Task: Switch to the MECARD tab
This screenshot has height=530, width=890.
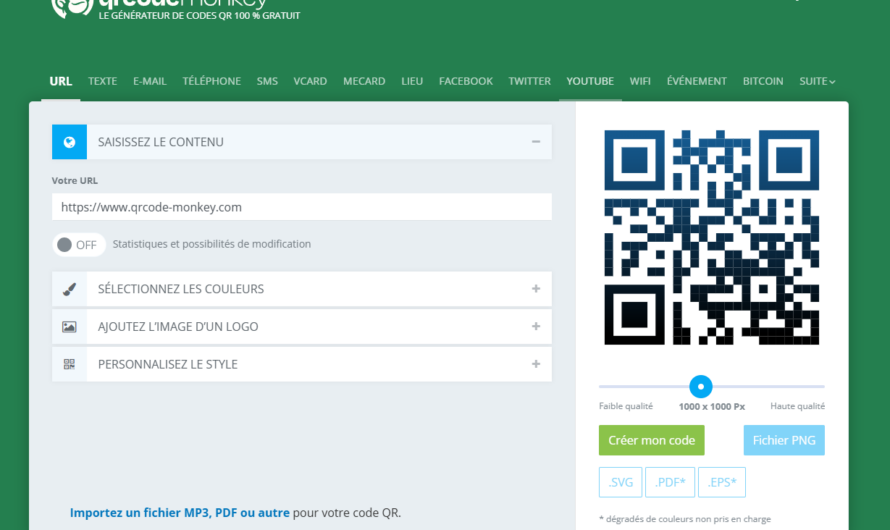Action: coord(364,81)
